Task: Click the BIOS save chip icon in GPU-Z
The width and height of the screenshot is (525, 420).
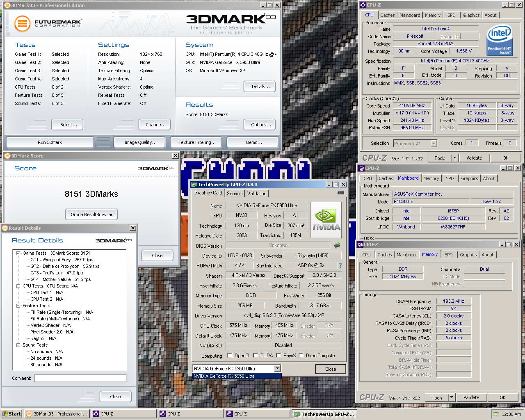Action: [x=337, y=245]
